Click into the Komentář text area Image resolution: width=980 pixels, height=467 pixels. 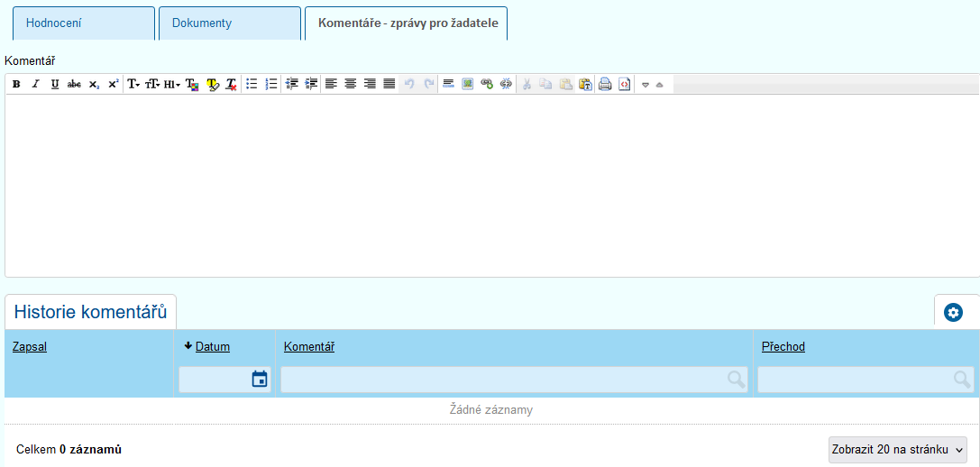tap(492, 185)
